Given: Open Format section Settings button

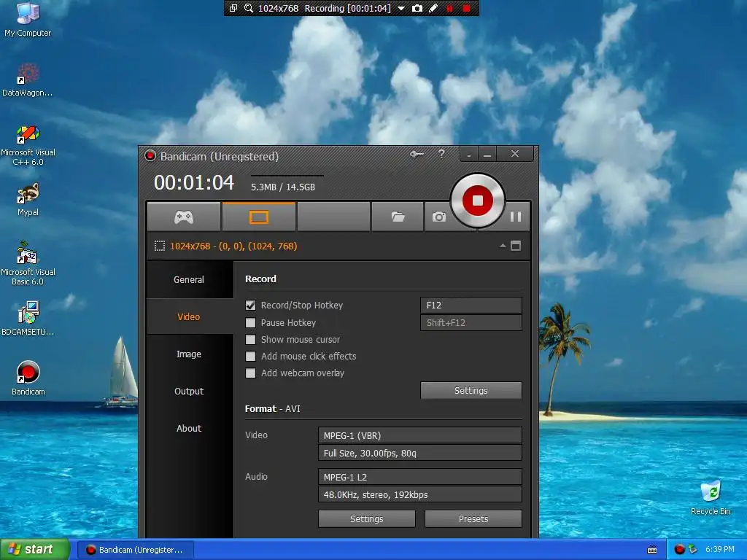Looking at the screenshot, I should point(366,518).
